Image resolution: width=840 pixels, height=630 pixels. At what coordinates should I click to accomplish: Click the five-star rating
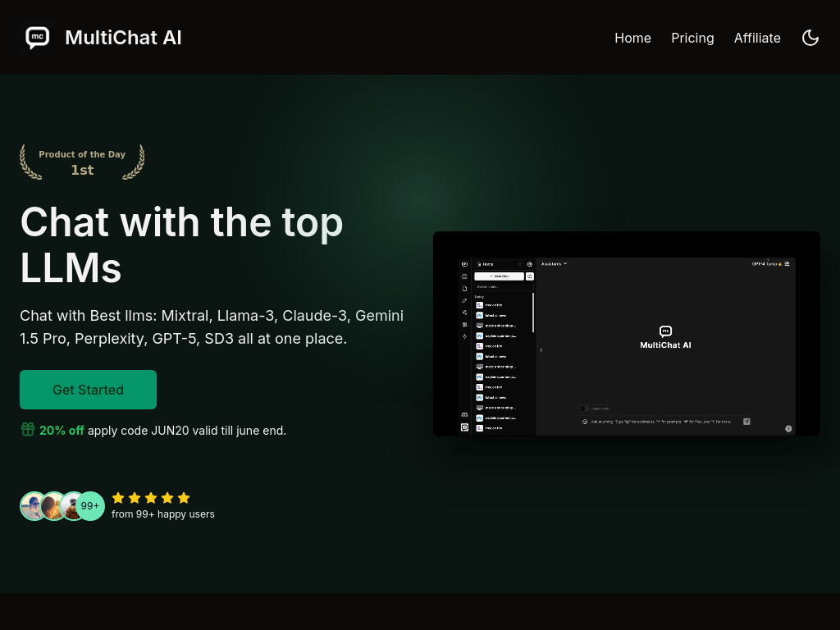coord(151,498)
